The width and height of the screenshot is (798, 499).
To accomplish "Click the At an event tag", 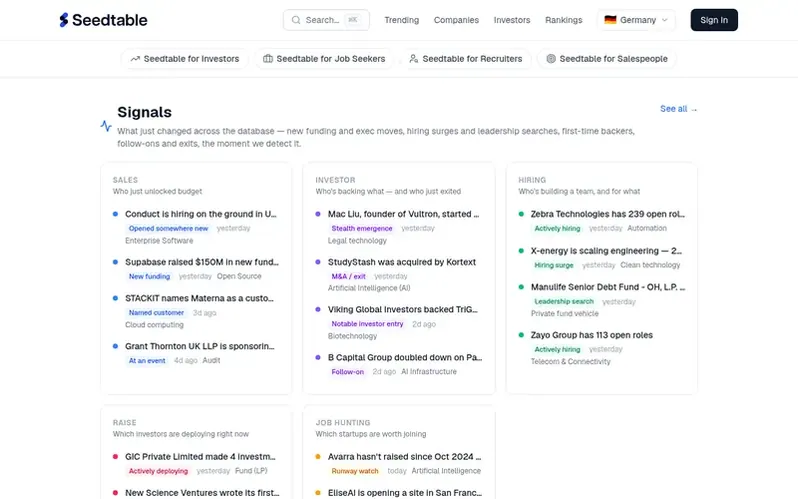I will tap(147, 361).
